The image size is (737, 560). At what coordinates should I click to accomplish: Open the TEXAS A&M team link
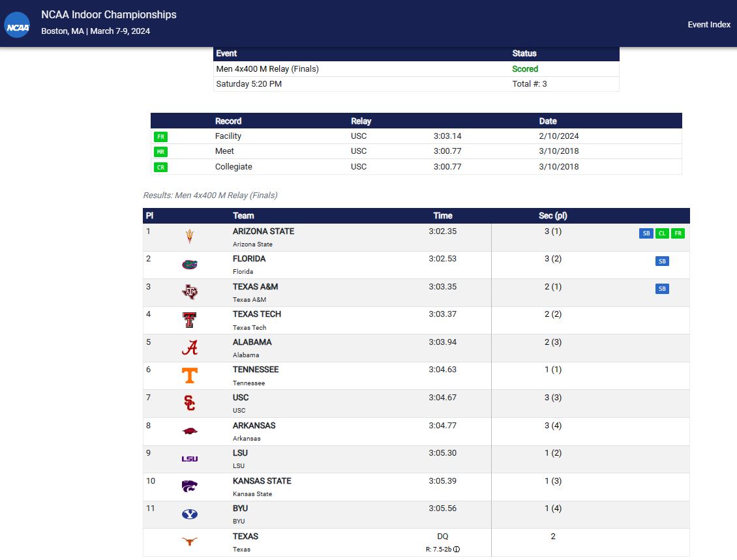tap(255, 287)
